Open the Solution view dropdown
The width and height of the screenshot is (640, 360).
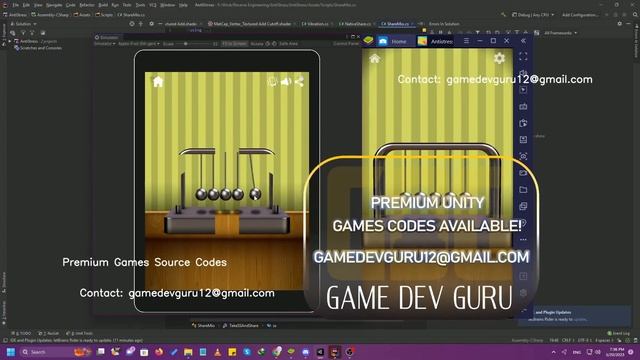coord(23,24)
